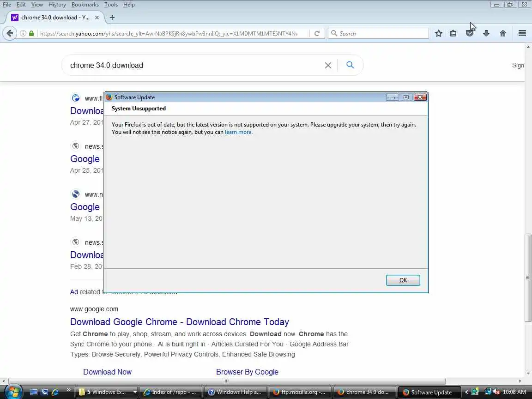Open the History menu
The width and height of the screenshot is (532, 399).
(x=57, y=5)
